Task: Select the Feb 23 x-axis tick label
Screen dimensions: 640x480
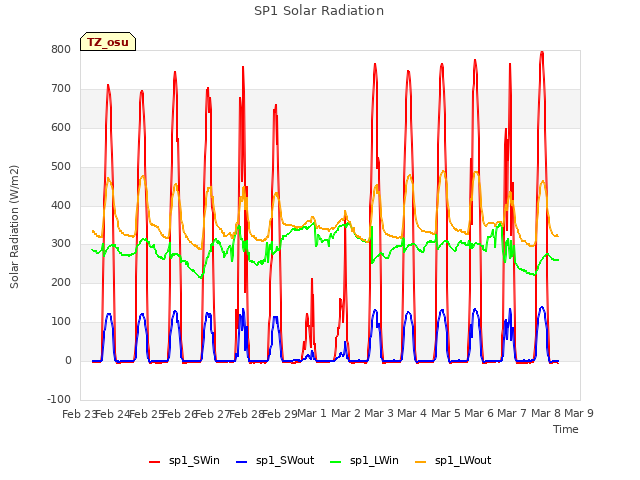Action: (x=79, y=414)
